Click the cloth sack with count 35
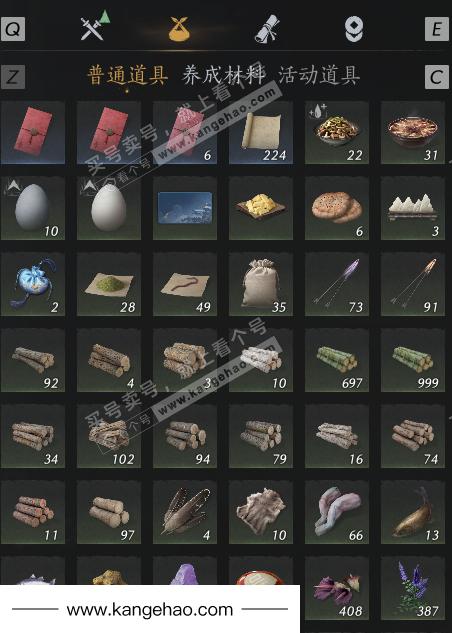Screen dimensions: 452x633 261,284
